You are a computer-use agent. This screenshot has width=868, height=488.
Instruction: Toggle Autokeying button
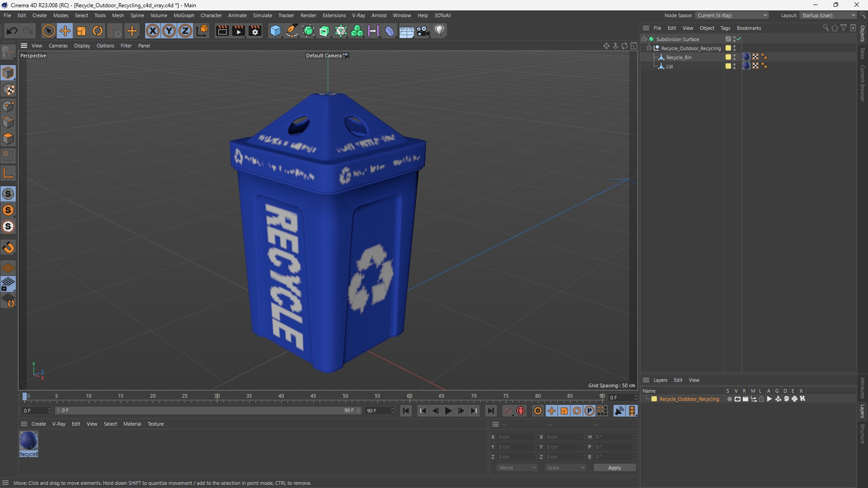tap(521, 411)
